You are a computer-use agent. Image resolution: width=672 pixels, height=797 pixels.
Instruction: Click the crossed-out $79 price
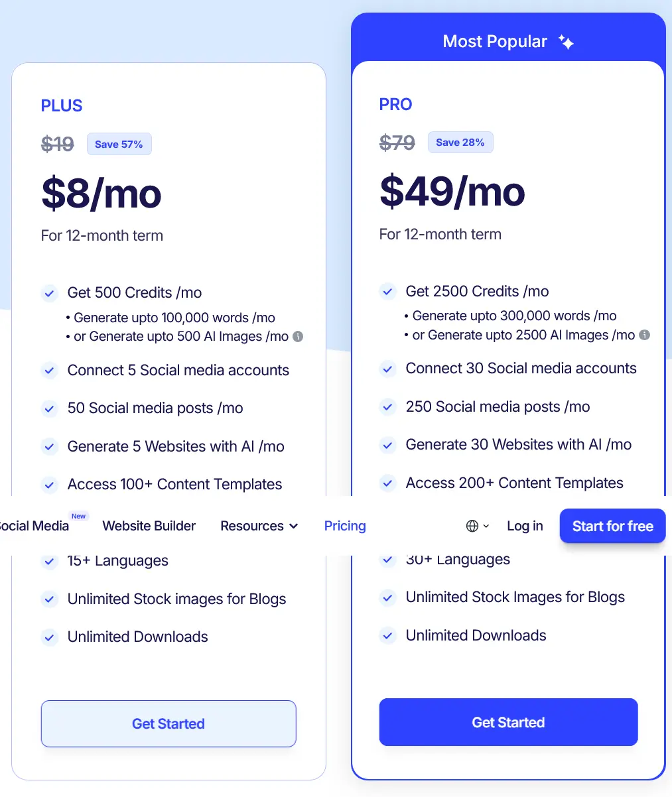397,142
